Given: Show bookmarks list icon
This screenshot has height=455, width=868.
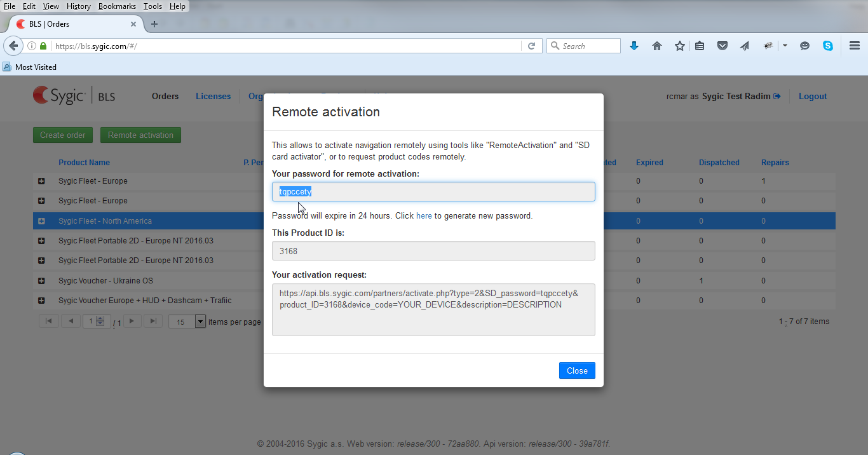Looking at the screenshot, I should [x=700, y=46].
